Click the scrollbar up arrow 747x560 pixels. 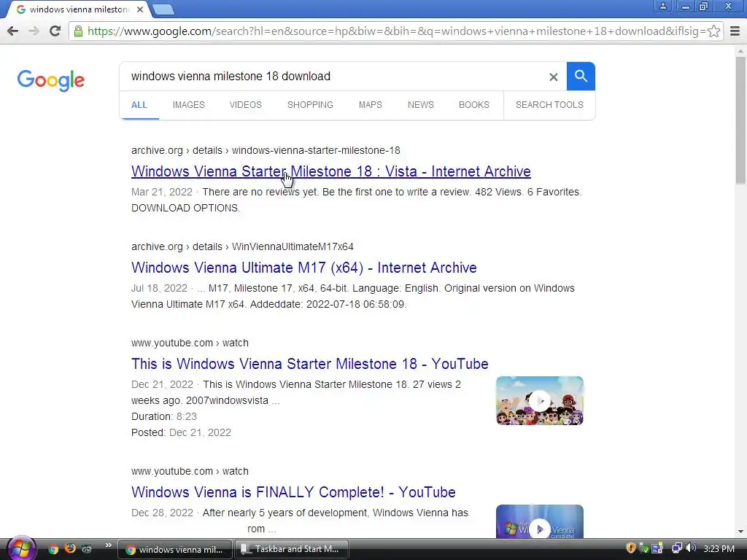point(740,50)
